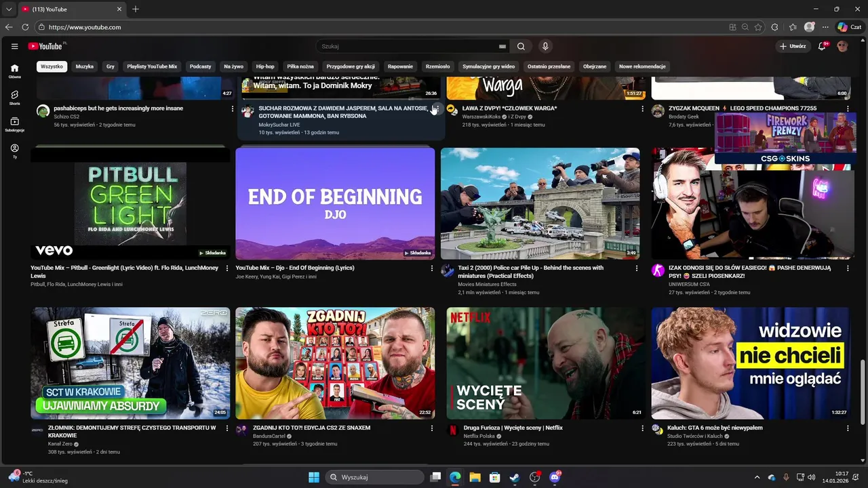
Task: Open the YouTube hamburger guide menu
Action: (14, 46)
